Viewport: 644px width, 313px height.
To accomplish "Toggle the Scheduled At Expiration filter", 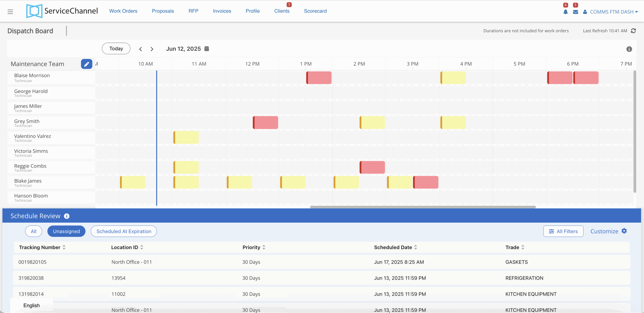I will coord(124,231).
